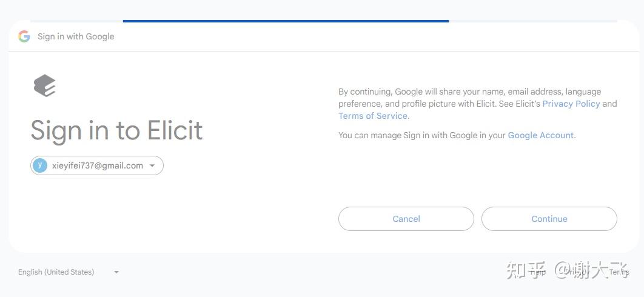Image resolution: width=644 pixels, height=297 pixels.
Task: Click the "You can manage Sign in" sentence
Action: click(x=422, y=135)
